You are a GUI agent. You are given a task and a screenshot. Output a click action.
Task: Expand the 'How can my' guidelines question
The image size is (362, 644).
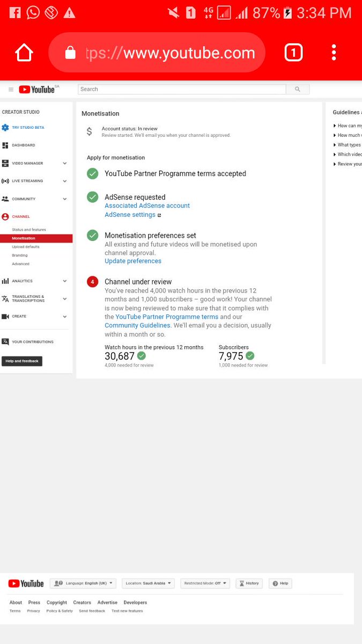click(348, 126)
